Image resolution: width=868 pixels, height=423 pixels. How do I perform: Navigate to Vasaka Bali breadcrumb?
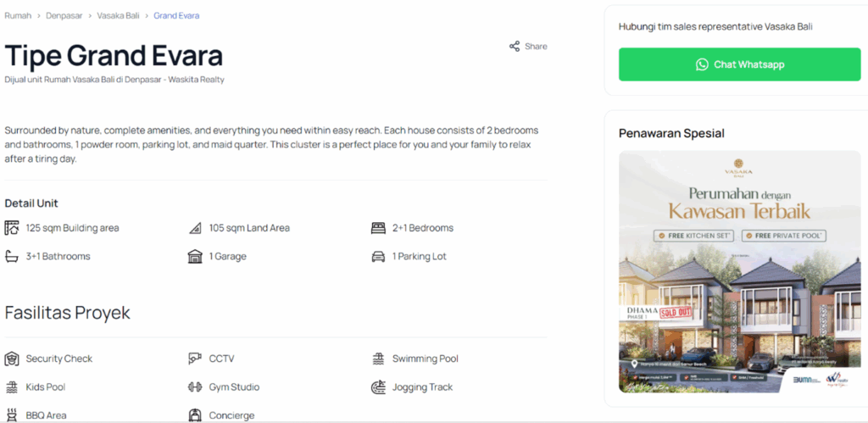[118, 16]
